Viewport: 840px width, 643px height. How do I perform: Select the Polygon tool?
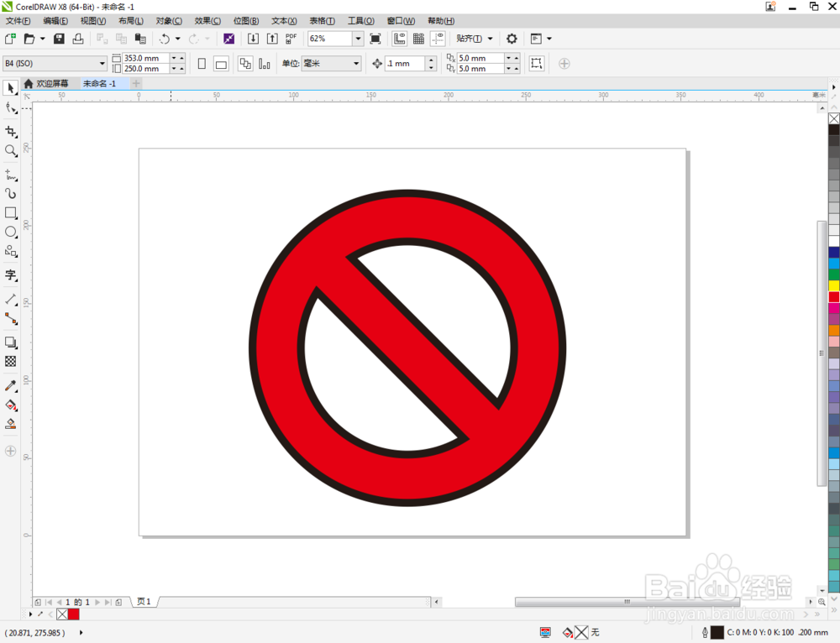coord(11,251)
